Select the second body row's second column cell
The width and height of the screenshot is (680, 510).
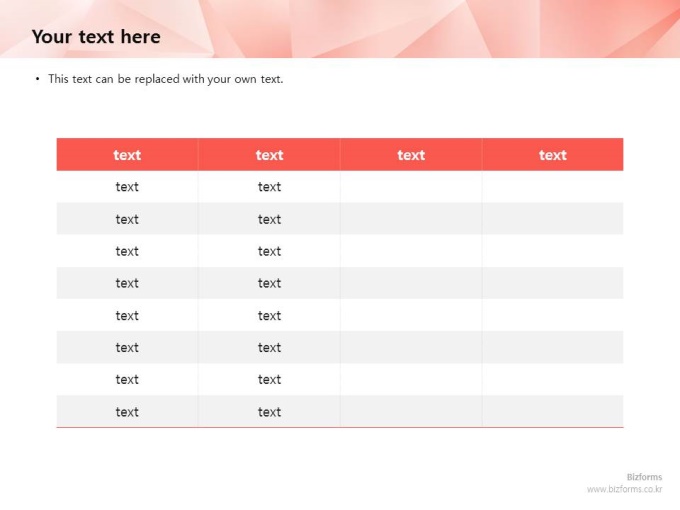tap(269, 219)
